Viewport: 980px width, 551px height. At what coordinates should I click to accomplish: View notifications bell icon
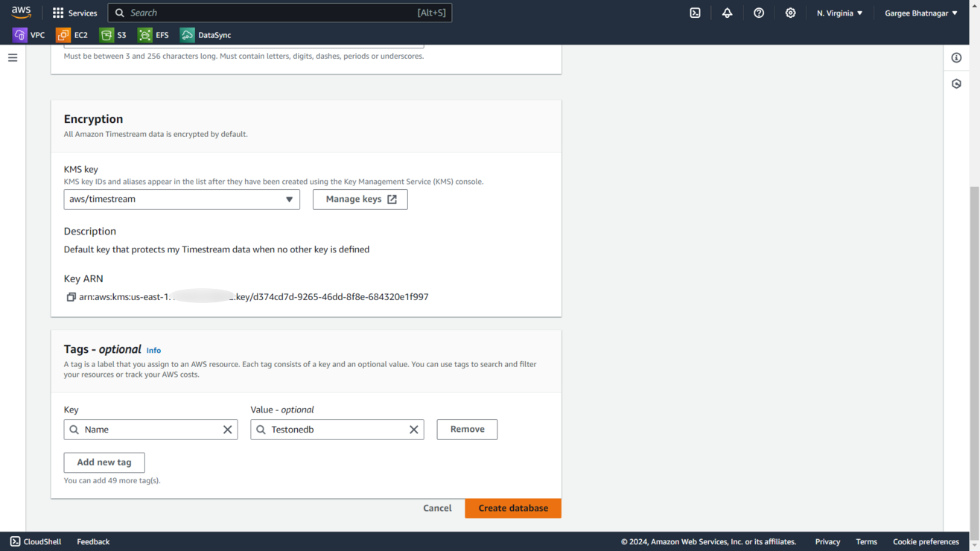tap(727, 13)
